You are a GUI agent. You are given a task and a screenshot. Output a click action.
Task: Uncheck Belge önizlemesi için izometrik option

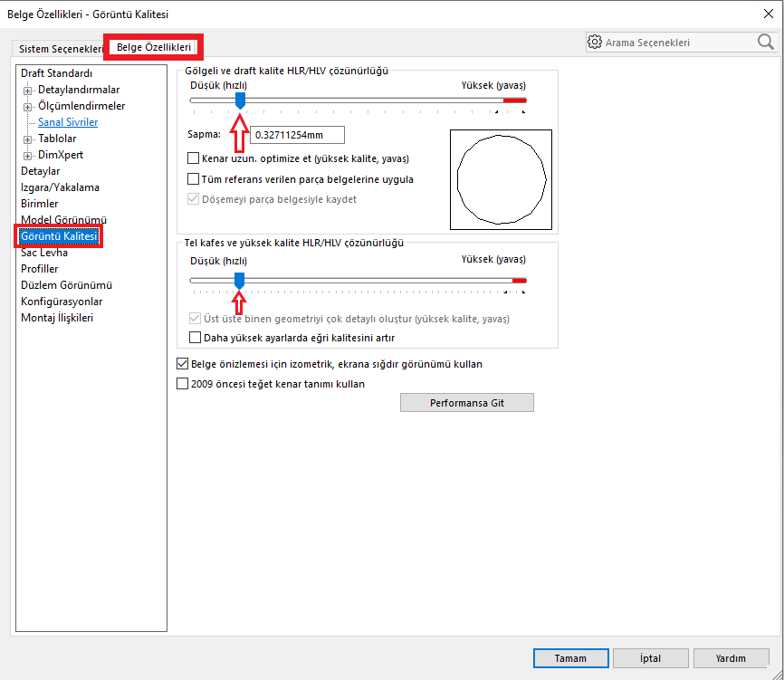point(182,364)
